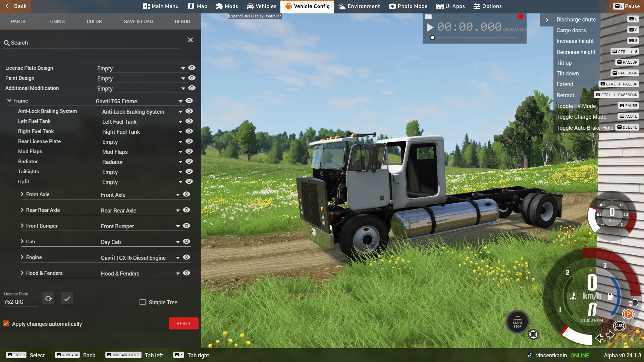Click the red record dot

coord(521,16)
